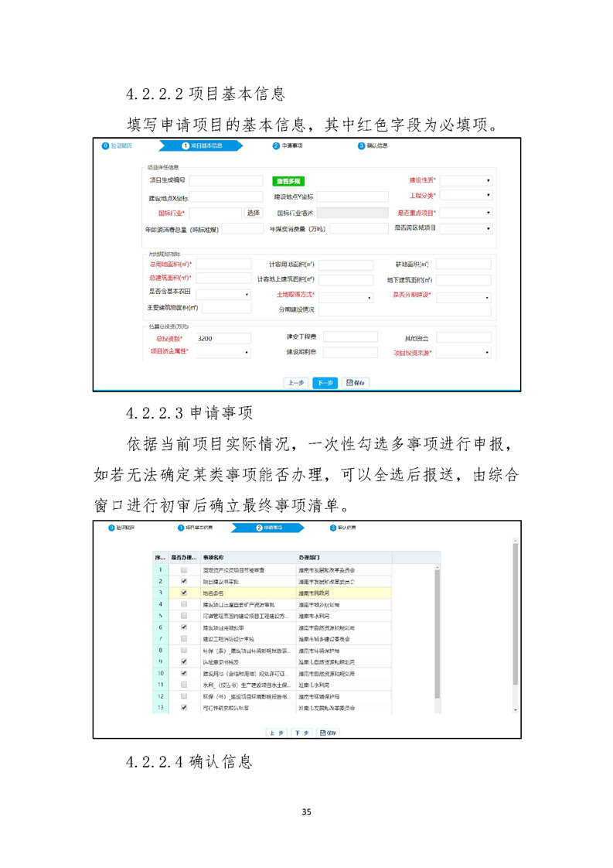The image size is (613, 868).
Task: Click the 其他资金 input field
Action: point(464,337)
